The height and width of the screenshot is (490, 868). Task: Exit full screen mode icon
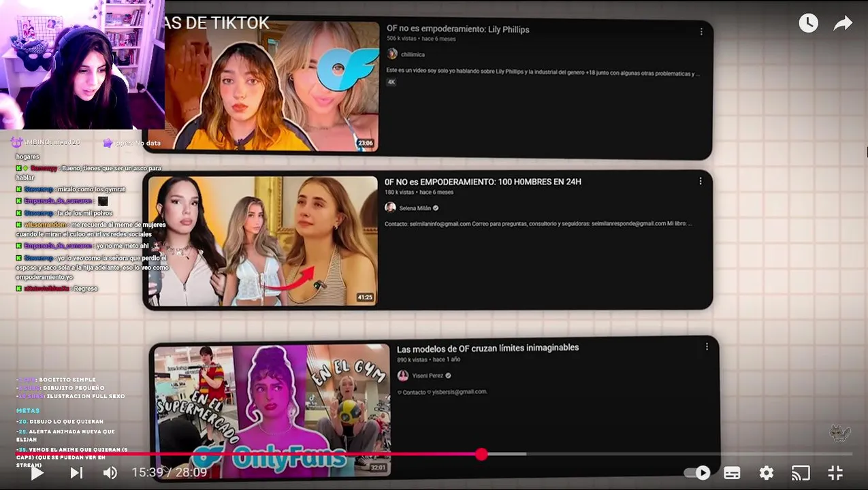pos(835,472)
